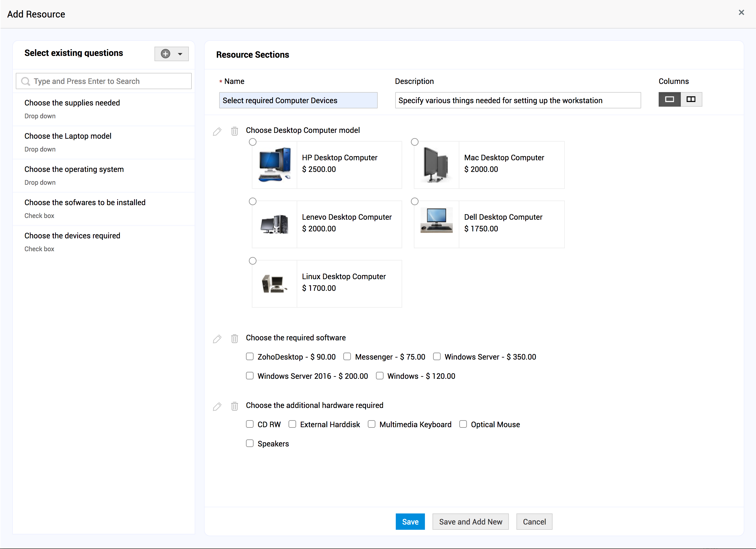Screen dimensions: 756x549
Task: Delete the Choose the required software question
Action: [235, 338]
